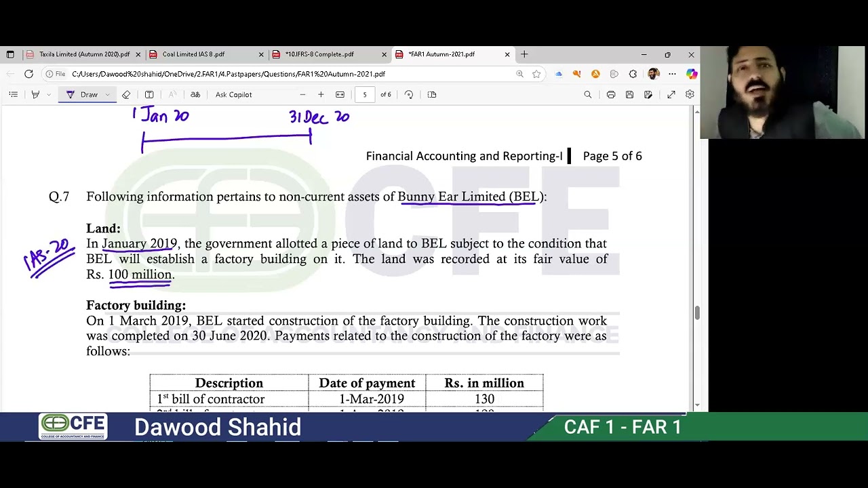Click 'Page 5 of 6' header text
The image size is (868, 488).
click(x=612, y=156)
